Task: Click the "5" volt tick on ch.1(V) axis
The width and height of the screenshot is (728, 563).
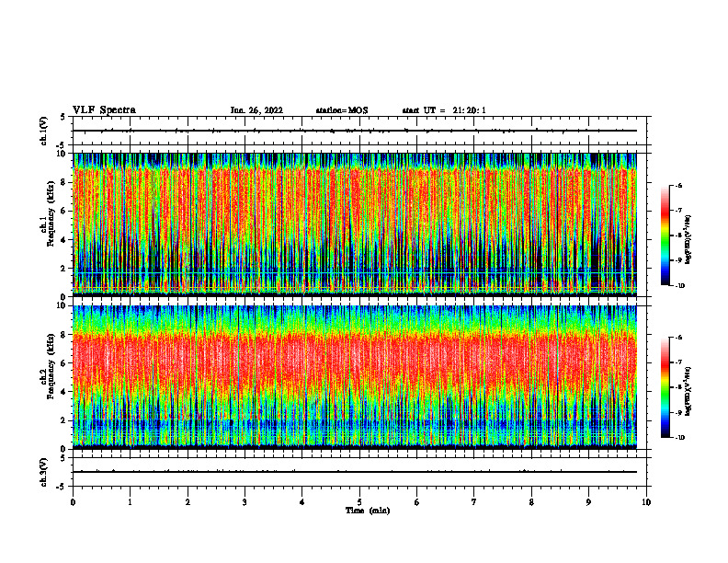Action: 63,118
